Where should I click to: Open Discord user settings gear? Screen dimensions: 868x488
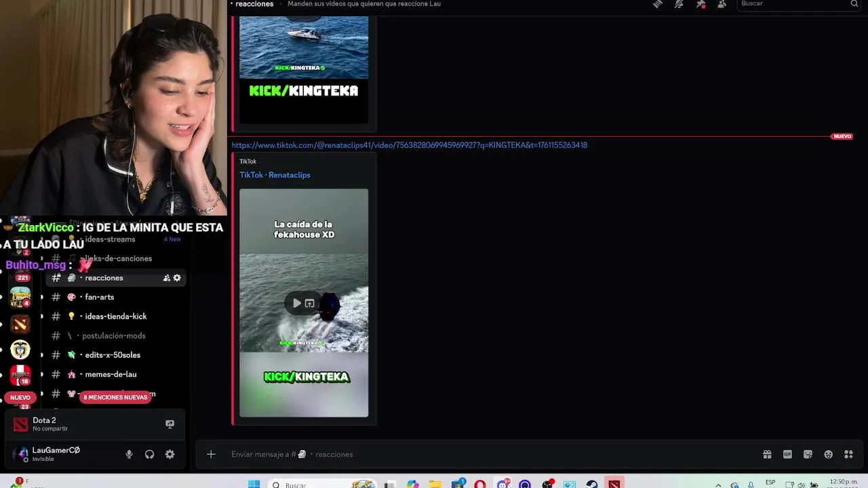[170, 454]
